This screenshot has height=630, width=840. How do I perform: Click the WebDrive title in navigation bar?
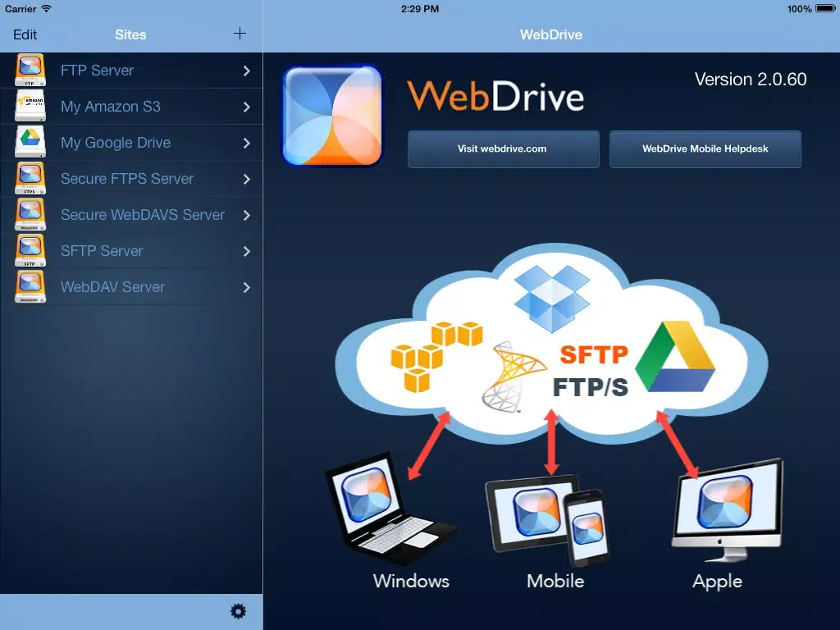(550, 34)
